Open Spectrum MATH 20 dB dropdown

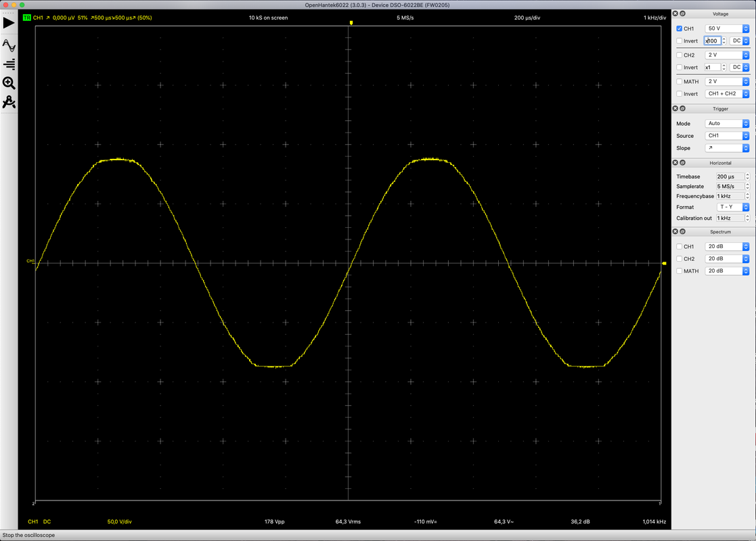[x=727, y=270]
